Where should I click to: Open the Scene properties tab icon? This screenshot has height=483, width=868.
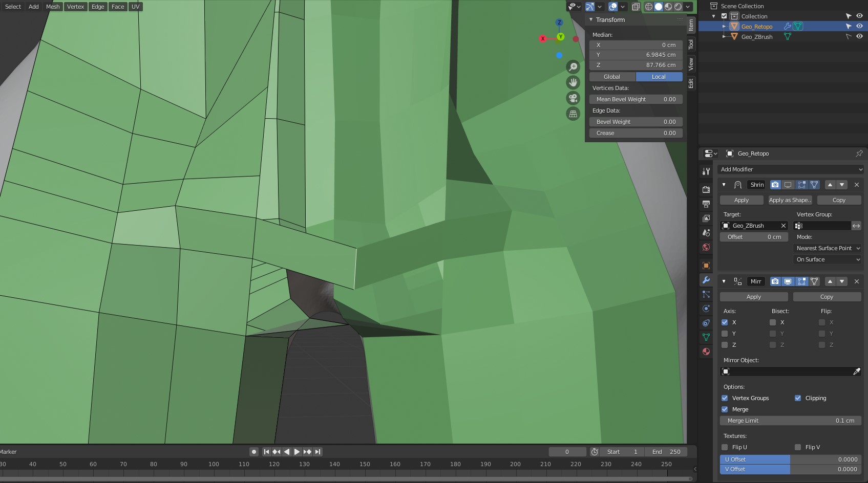click(706, 233)
